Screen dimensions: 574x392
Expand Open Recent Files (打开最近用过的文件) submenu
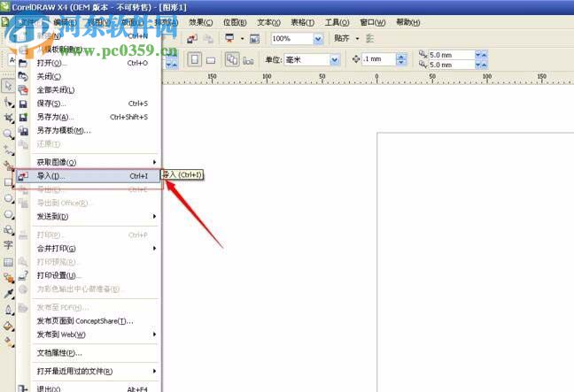coord(88,371)
